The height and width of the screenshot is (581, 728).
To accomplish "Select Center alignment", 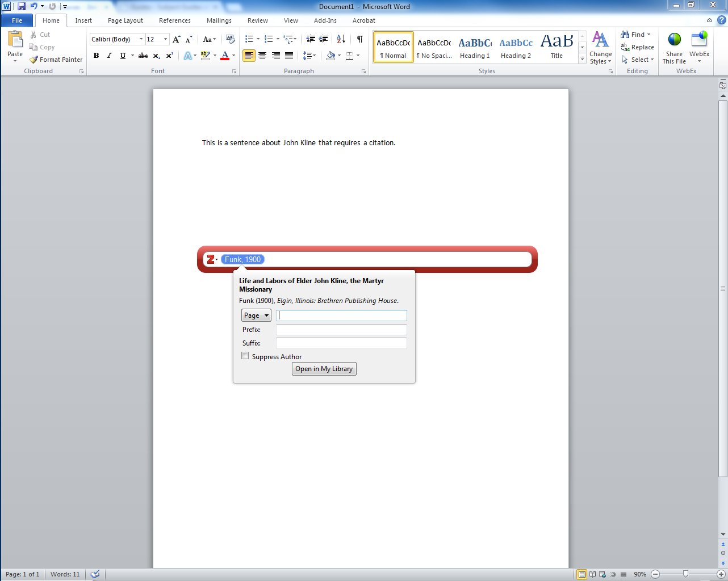I will pyautogui.click(x=262, y=56).
